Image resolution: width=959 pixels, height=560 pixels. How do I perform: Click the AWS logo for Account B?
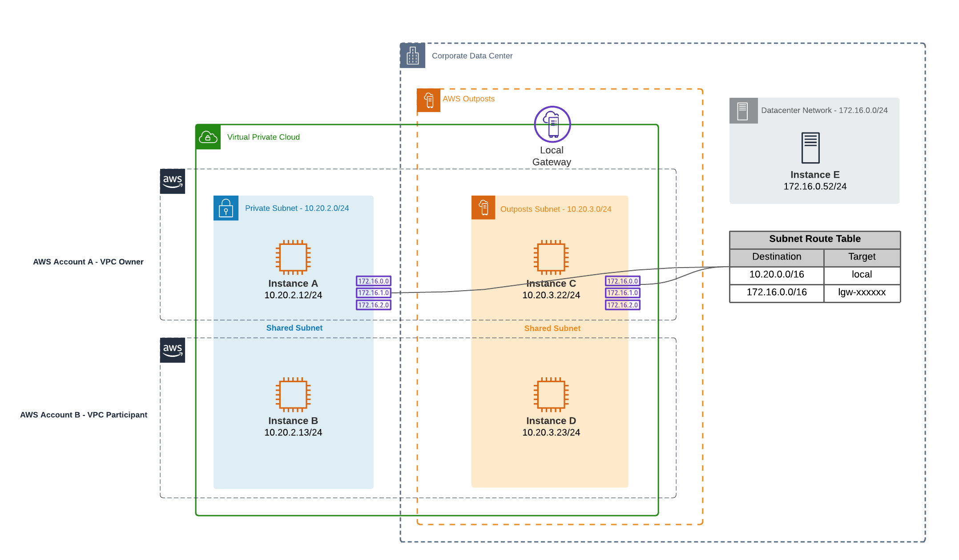pyautogui.click(x=173, y=350)
